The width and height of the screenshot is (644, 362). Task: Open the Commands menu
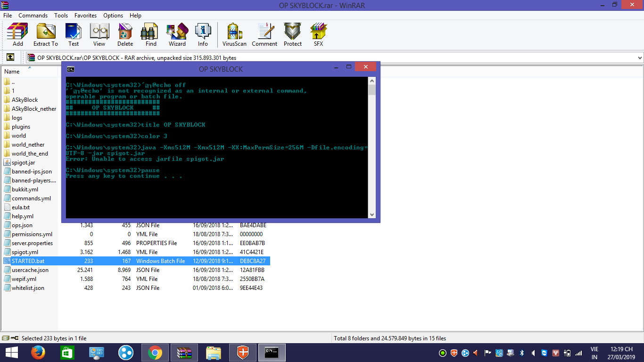(x=33, y=16)
